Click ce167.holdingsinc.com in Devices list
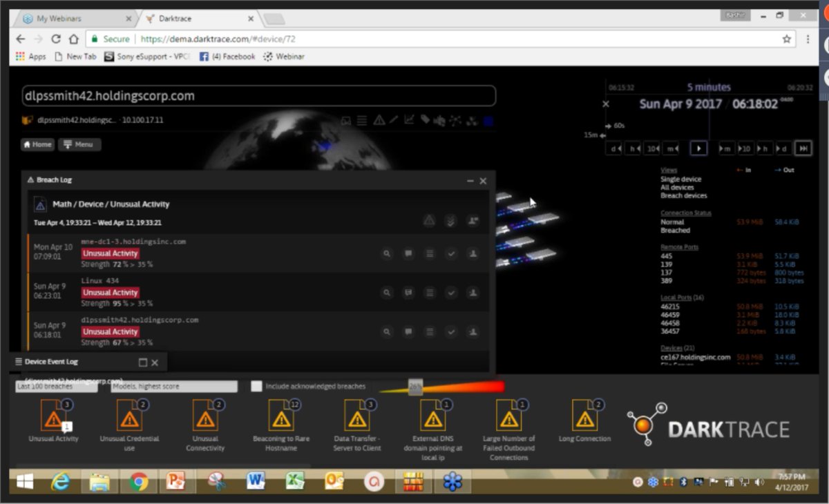This screenshot has height=504, width=829. coord(695,357)
